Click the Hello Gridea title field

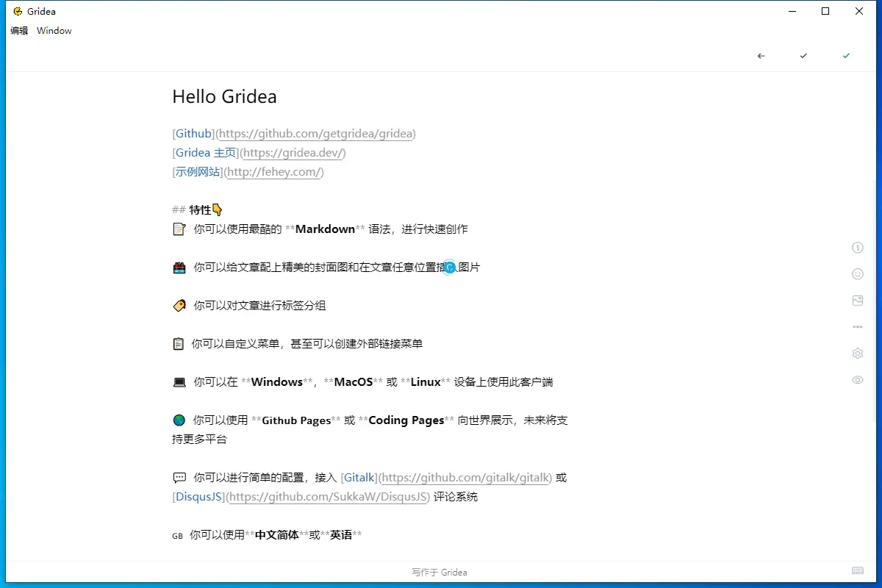click(224, 96)
